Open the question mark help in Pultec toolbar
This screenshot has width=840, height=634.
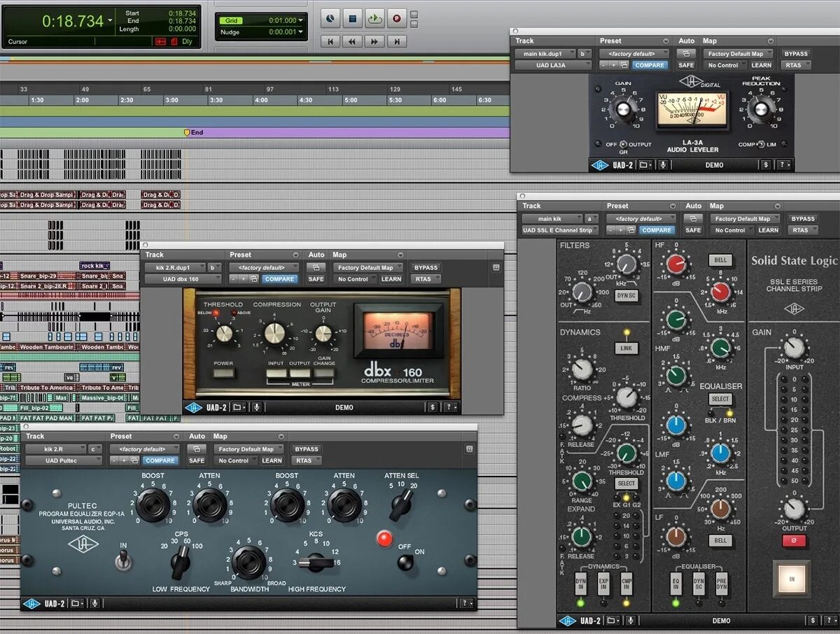(466, 603)
